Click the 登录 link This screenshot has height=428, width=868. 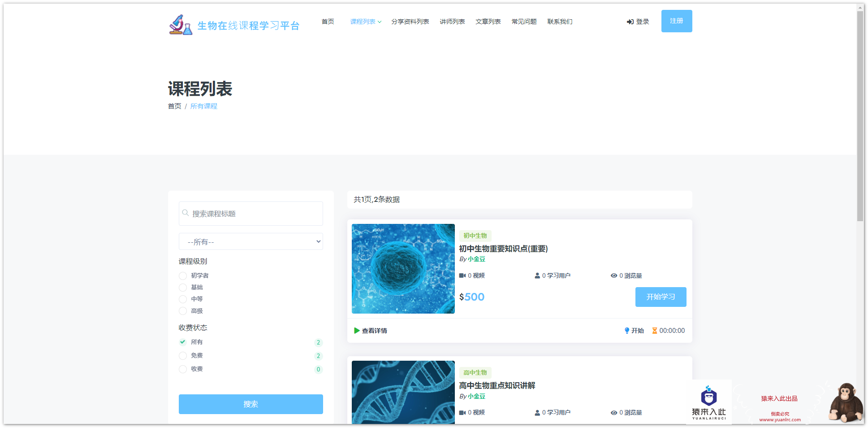click(x=638, y=22)
